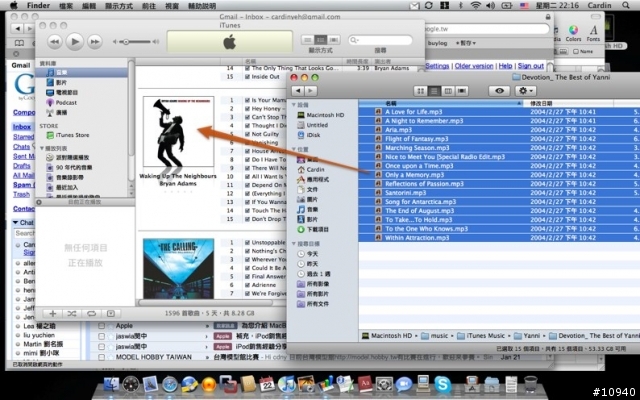This screenshot has height=400, width=640.
Task: Switch Finder to column view
Action: (448, 91)
